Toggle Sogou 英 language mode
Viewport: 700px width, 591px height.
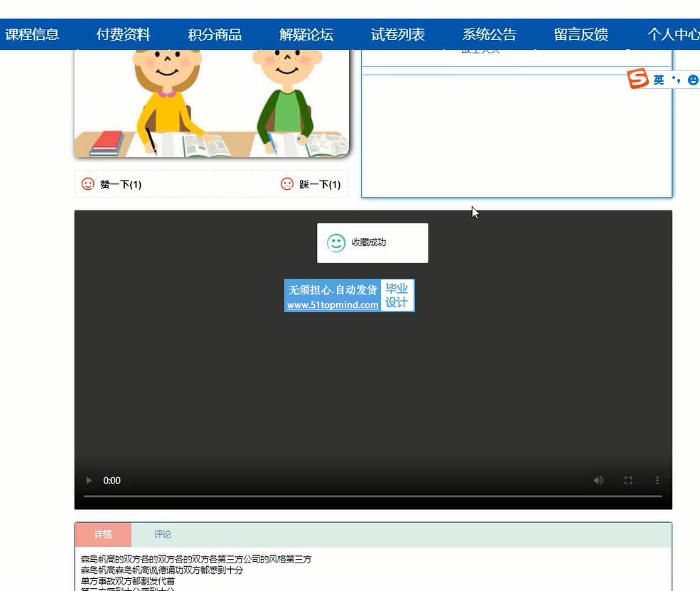click(659, 80)
